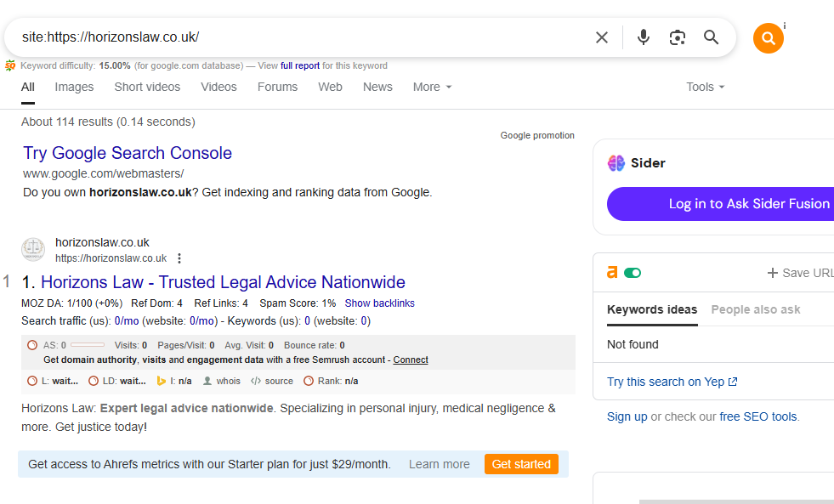The height and width of the screenshot is (504, 834).
Task: Click the circle icon beside L: wait...
Action: [x=32, y=382]
